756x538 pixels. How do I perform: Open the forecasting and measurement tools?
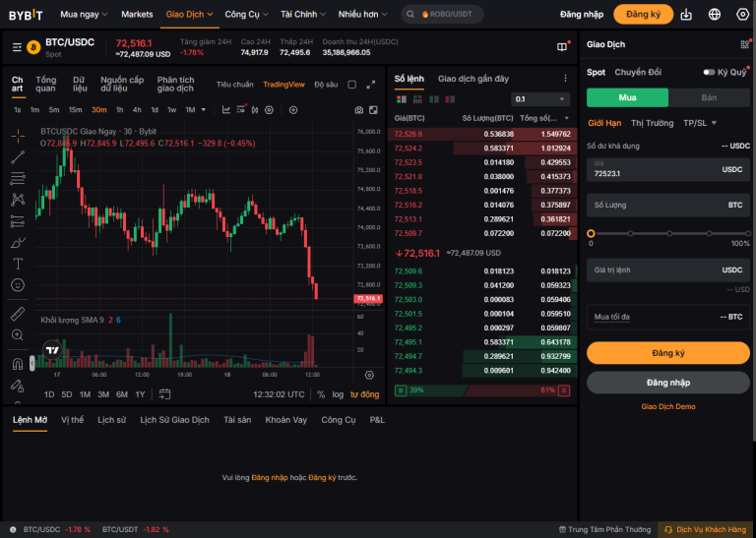tap(18, 221)
